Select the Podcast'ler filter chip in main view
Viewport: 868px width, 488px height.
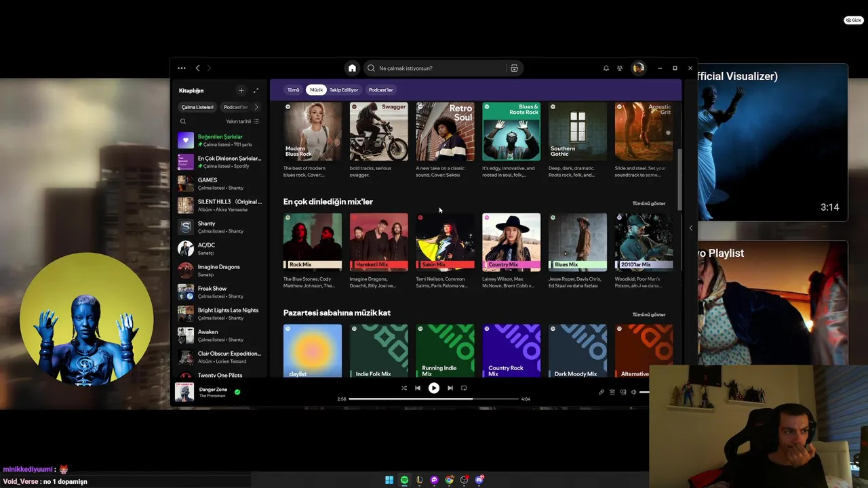[381, 89]
